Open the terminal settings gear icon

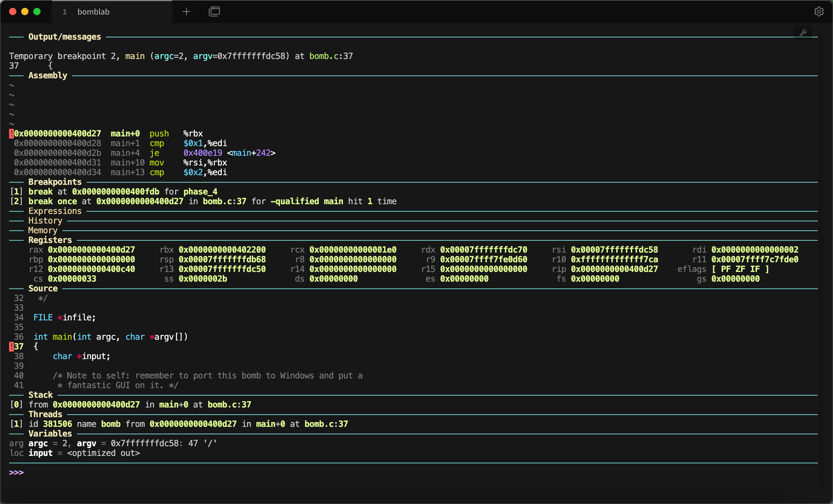[819, 11]
